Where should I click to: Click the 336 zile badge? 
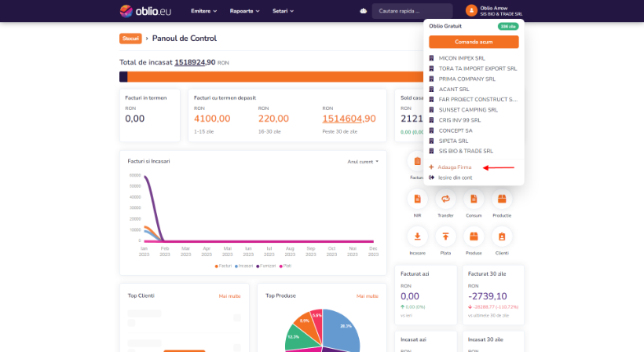point(508,26)
